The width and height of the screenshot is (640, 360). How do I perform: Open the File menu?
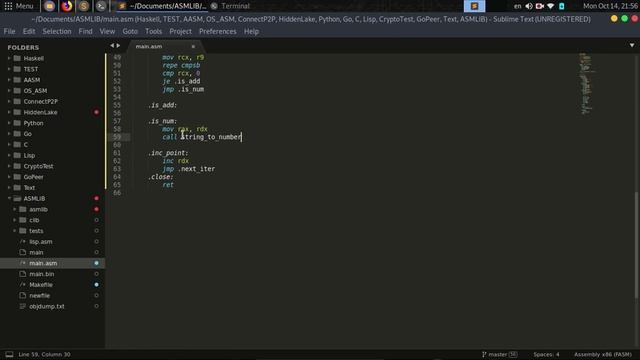[9, 31]
